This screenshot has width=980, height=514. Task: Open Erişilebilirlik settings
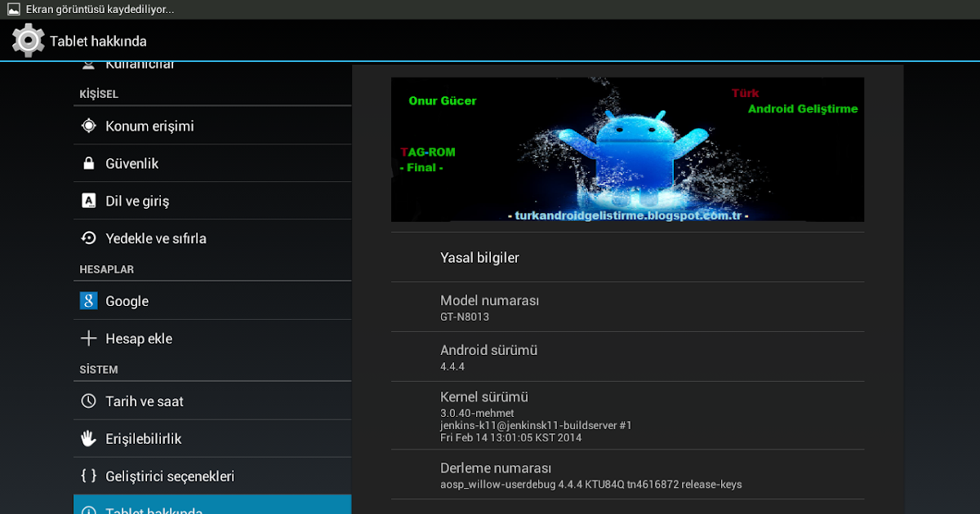(212, 439)
